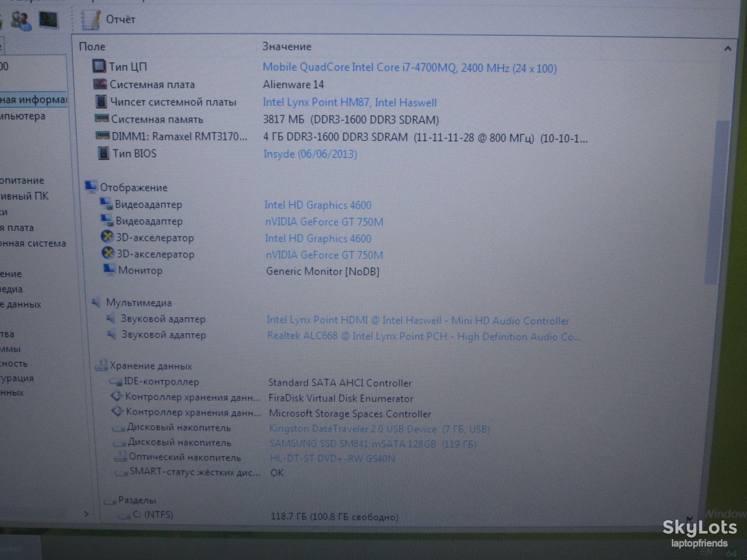Click the Значение column header
This screenshot has width=747, height=560.
[287, 47]
